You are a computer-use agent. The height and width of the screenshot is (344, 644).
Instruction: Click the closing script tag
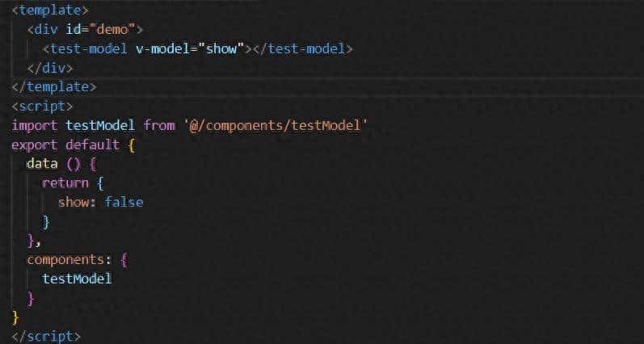pyautogui.click(x=46, y=336)
